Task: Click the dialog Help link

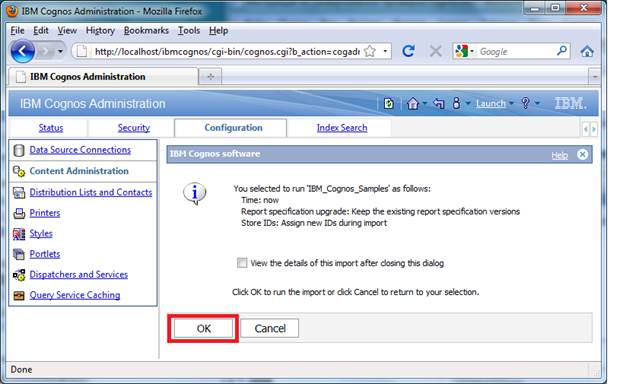Action: click(x=559, y=155)
